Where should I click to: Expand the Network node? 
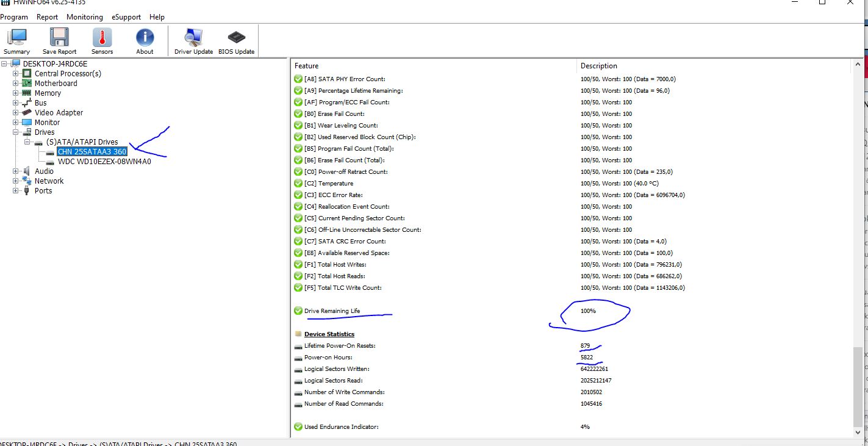[16, 181]
